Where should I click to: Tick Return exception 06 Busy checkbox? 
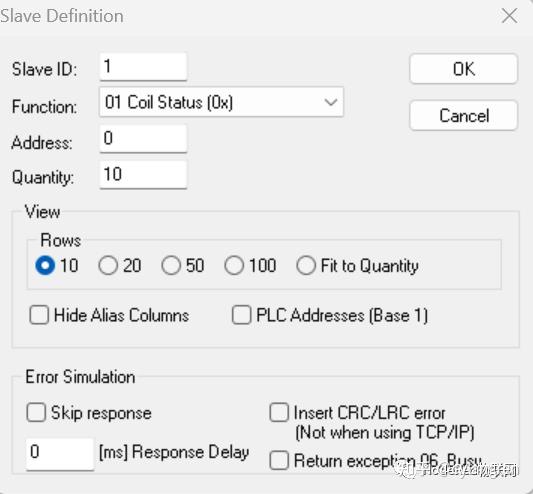tap(279, 460)
